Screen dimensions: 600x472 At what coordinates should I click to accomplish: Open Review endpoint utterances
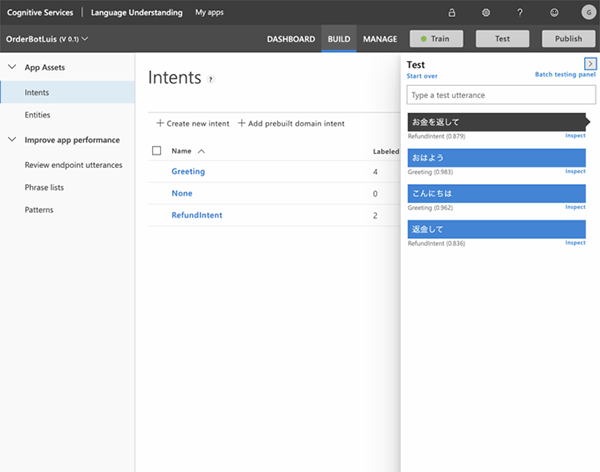73,165
